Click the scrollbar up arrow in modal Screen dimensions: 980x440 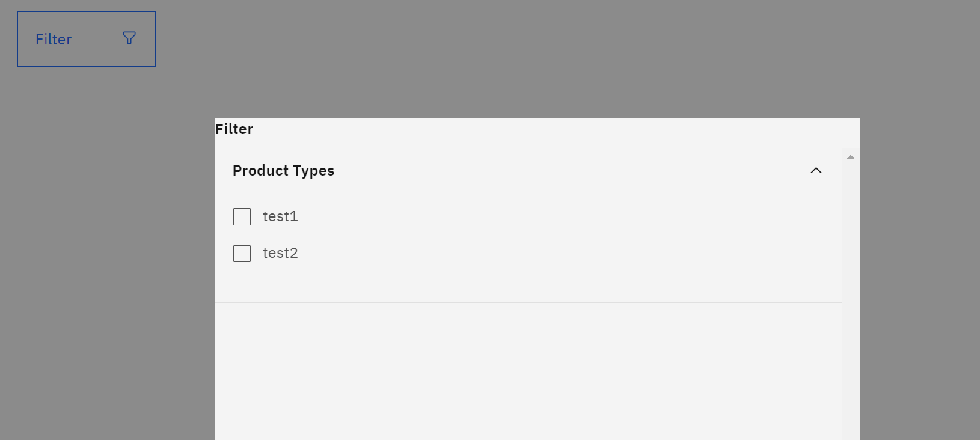(851, 157)
